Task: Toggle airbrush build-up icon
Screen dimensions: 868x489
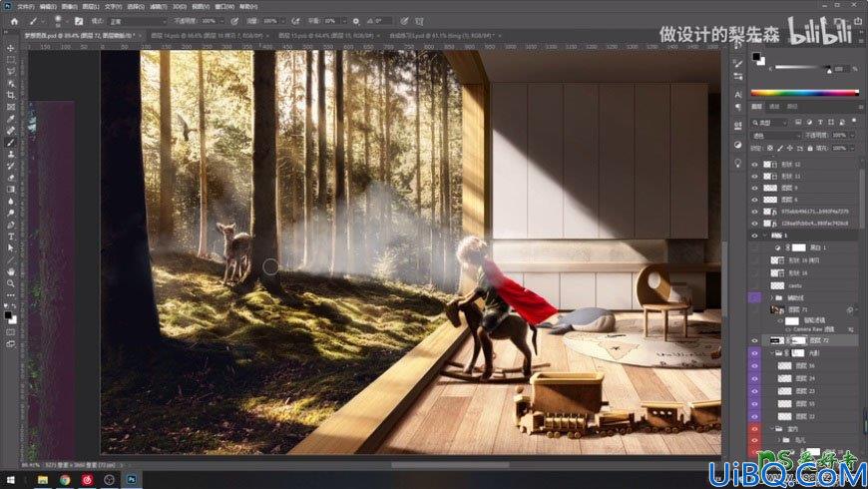Action: (295, 21)
